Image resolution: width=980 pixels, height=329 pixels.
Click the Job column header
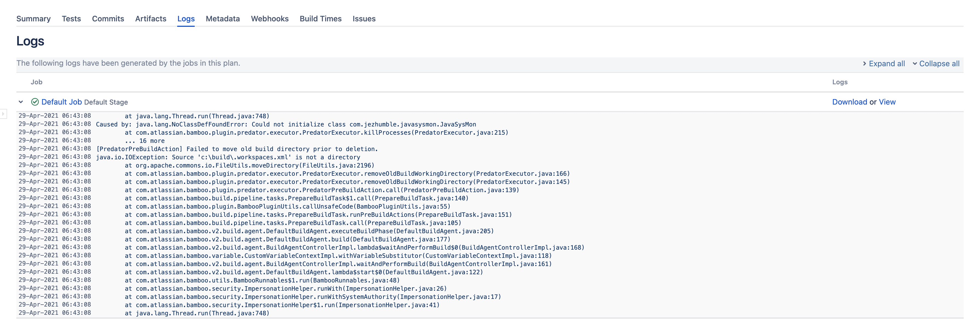tap(37, 82)
